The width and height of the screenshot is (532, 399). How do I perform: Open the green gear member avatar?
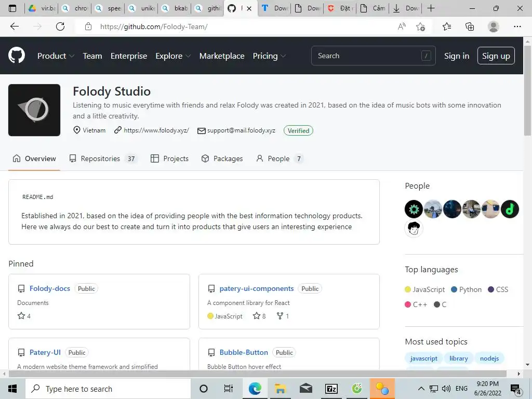(414, 209)
